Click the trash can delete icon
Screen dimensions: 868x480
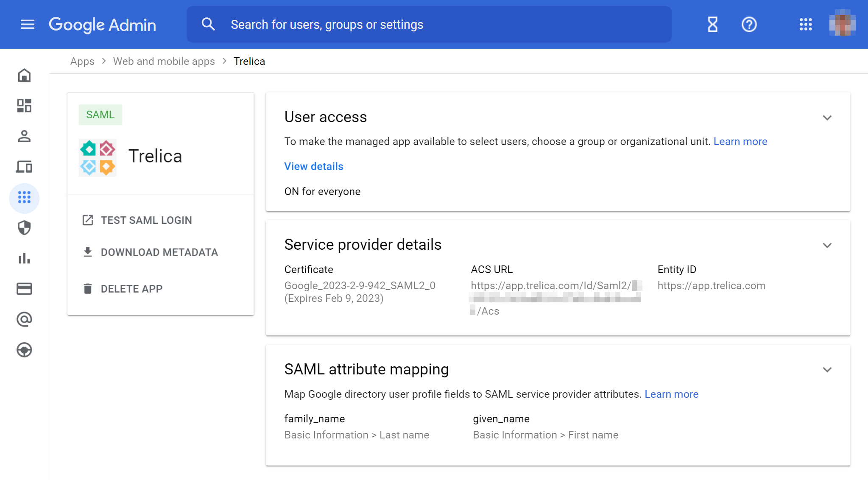(x=88, y=289)
